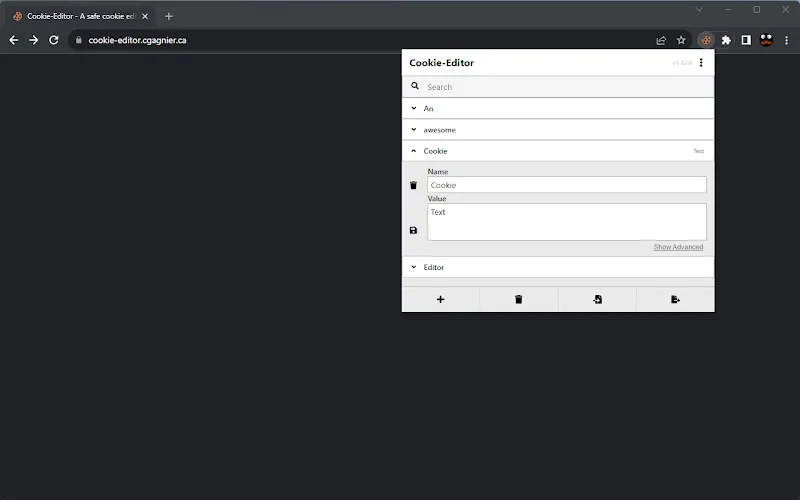
Task: Save the 'Cookie' cookie with floppy icon
Action: pos(413,231)
